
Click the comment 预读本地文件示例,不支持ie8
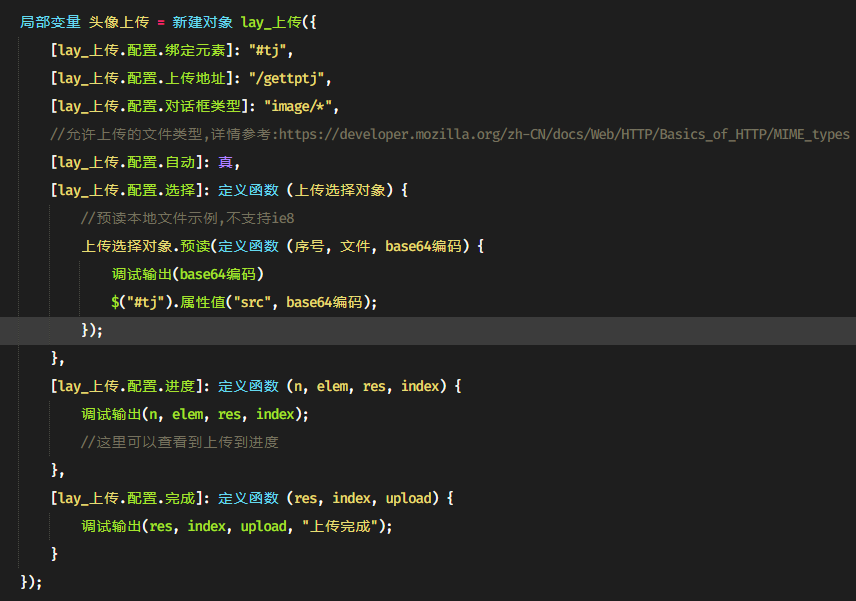(x=187, y=218)
